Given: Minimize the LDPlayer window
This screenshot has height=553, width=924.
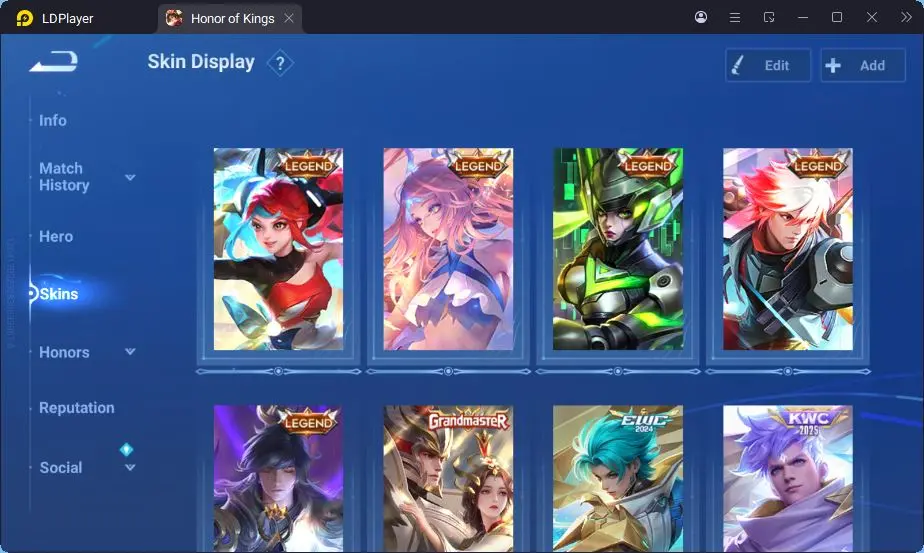Looking at the screenshot, I should [x=803, y=18].
